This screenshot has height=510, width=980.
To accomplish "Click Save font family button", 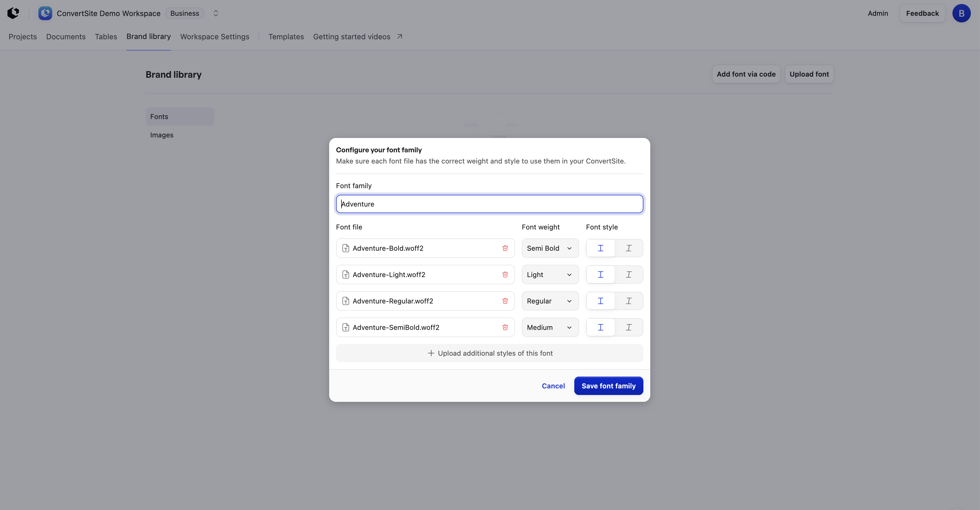I will pos(608,386).
